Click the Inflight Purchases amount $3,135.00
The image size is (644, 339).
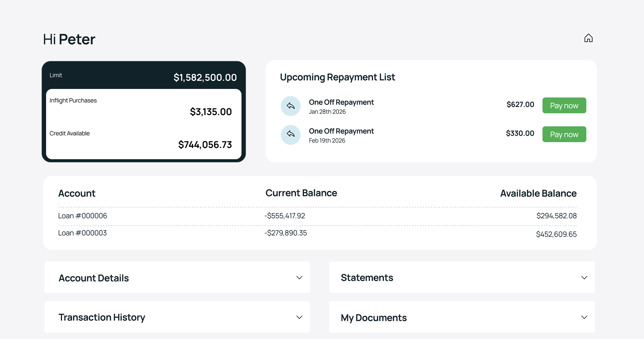click(211, 112)
